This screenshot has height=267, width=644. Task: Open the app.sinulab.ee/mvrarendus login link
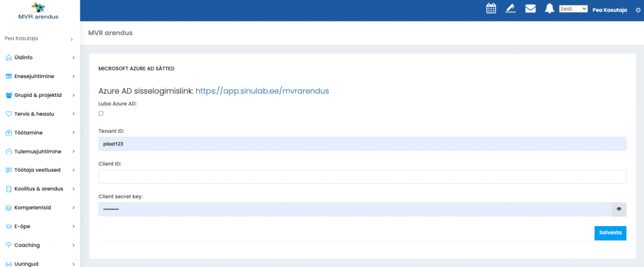(x=262, y=91)
